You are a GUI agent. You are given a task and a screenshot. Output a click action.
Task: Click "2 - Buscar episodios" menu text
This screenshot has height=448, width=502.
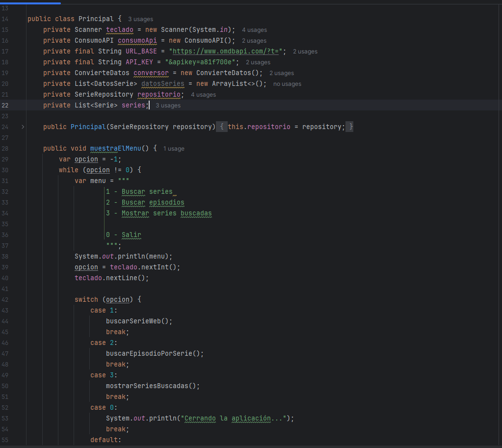point(145,202)
